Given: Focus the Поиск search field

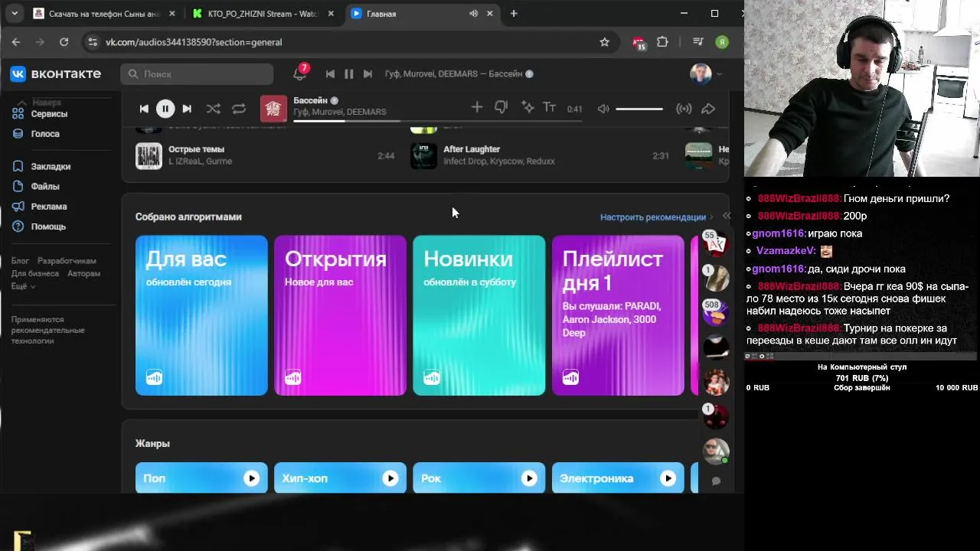Looking at the screenshot, I should point(197,73).
